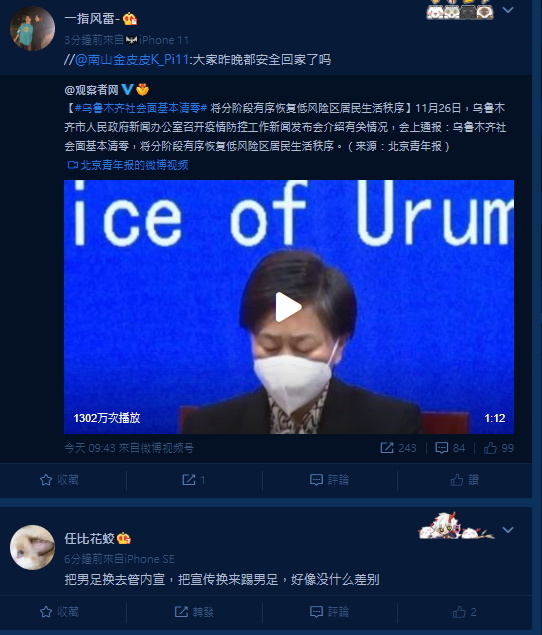Like the original 观察者网 post with 99 likes

(x=499, y=448)
